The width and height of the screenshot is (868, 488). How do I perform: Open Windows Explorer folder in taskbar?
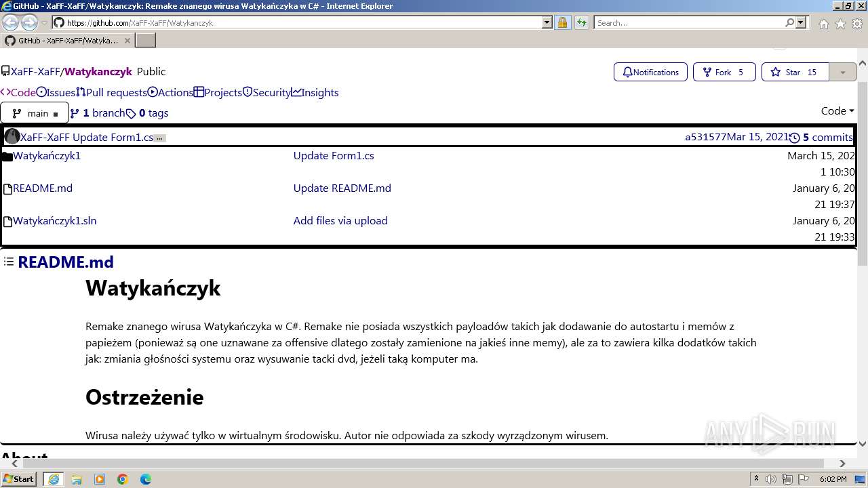coord(77,479)
